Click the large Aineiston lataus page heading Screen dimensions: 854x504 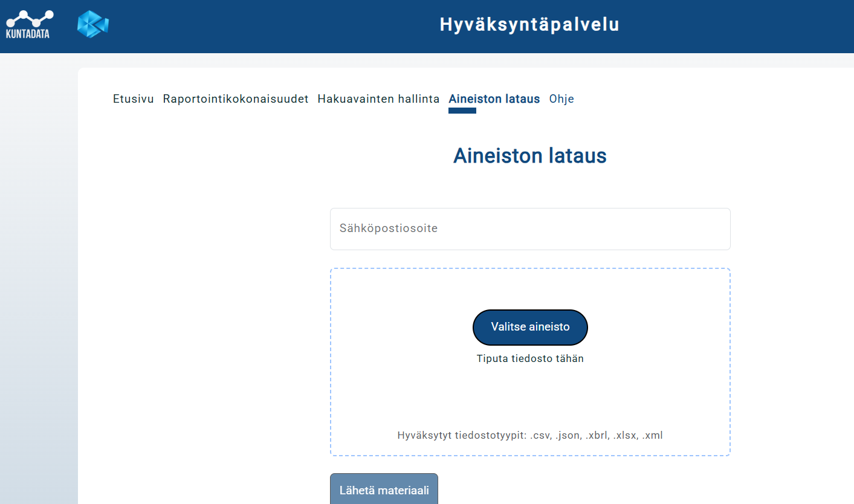[529, 156]
